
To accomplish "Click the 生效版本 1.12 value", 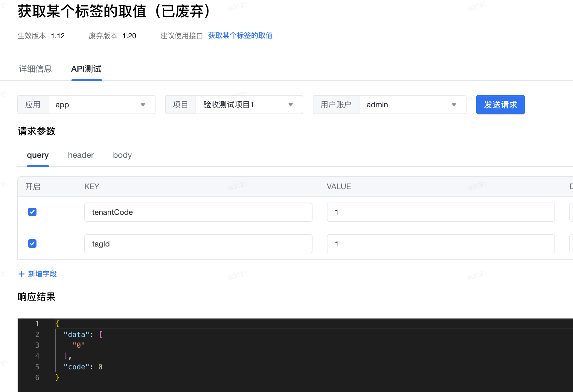I will [58, 36].
